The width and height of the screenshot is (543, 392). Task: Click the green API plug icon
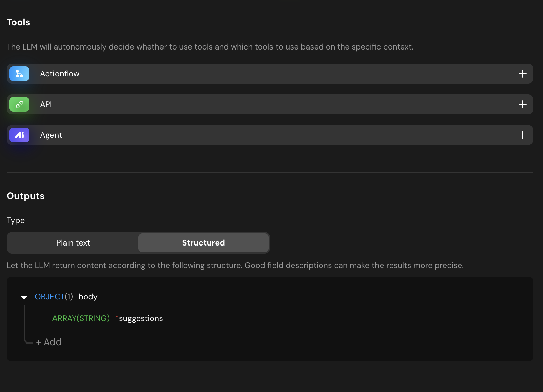[x=19, y=104]
